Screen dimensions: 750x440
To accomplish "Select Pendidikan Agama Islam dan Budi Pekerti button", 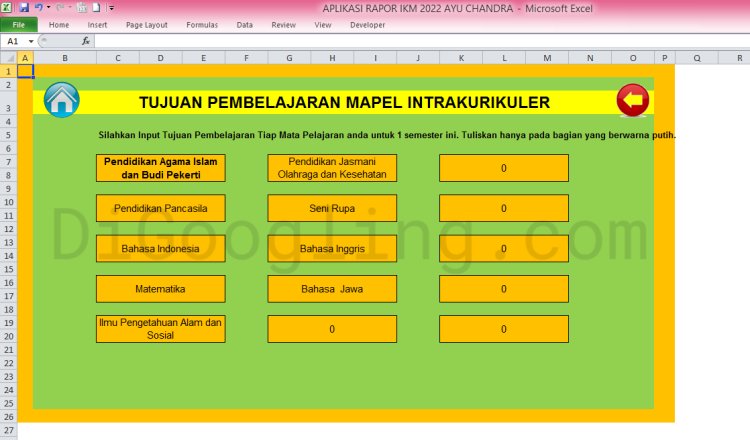I will (161, 168).
